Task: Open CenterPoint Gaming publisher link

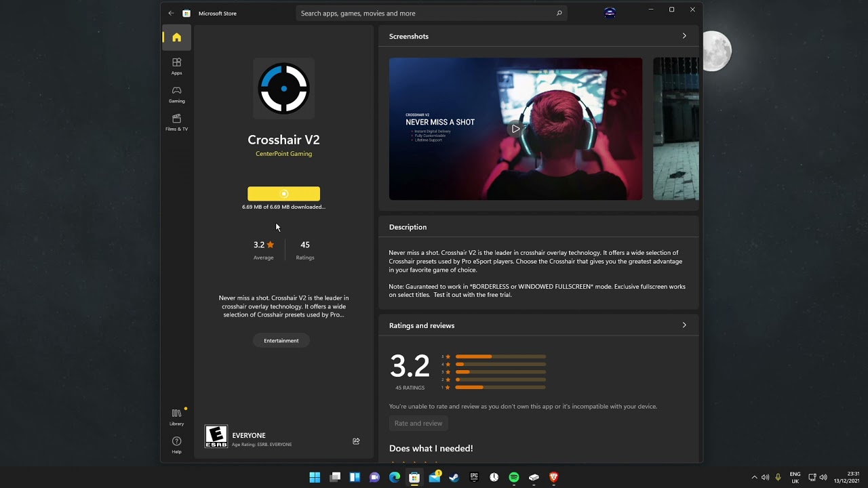Action: 283,154
